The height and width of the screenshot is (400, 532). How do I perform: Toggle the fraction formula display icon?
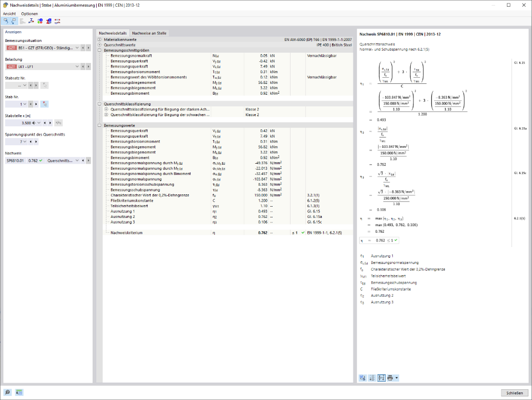[x=382, y=378]
